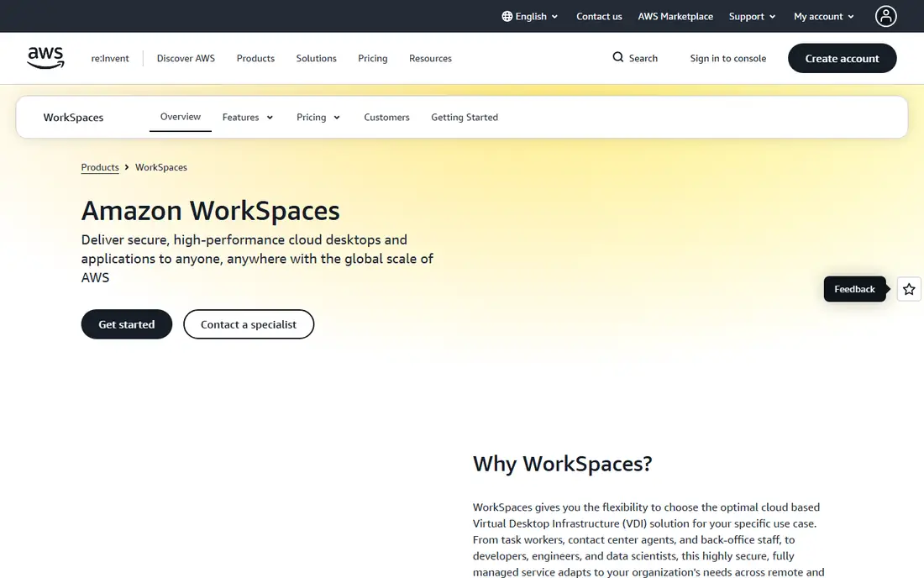Click the Why WorkSpaces? heading
The width and height of the screenshot is (924, 578).
[562, 464]
